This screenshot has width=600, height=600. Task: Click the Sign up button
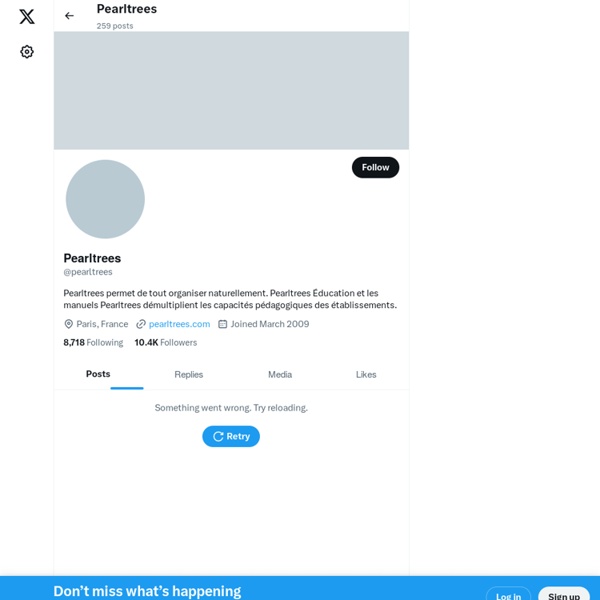point(564,595)
